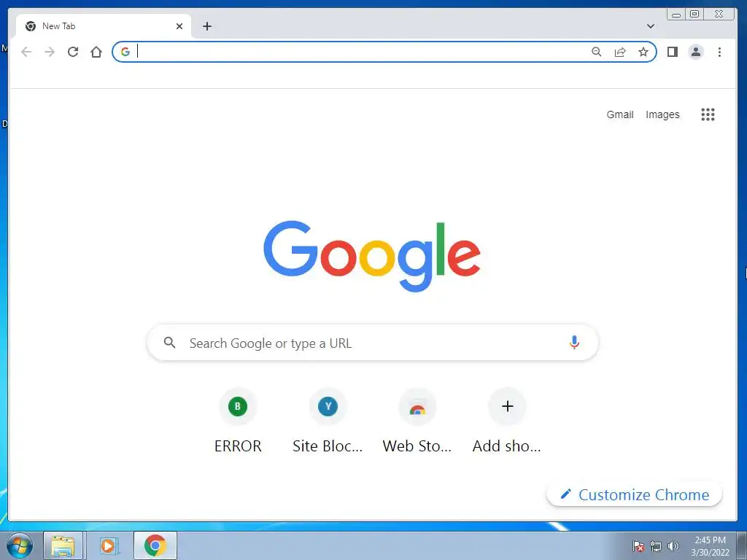Open the Site Bloc... shortcut
Viewport: 747px width, 560px height.
(x=328, y=421)
